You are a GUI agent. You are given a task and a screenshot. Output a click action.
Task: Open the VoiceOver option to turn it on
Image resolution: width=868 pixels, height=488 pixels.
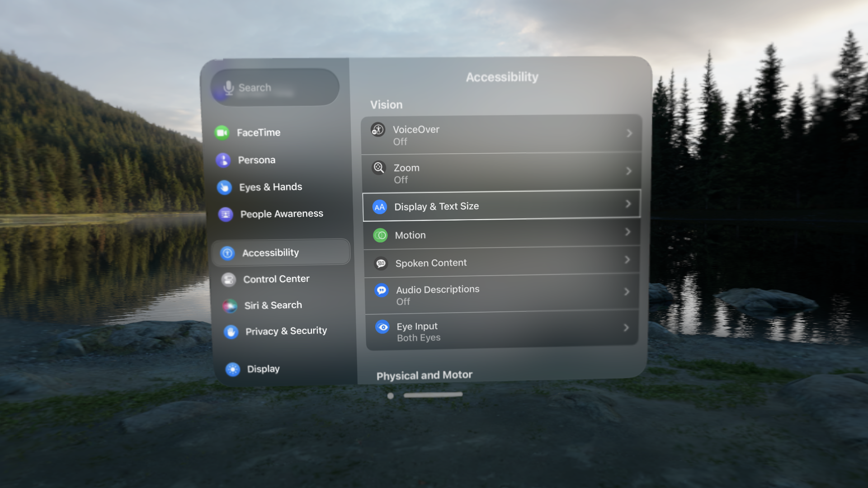click(501, 135)
